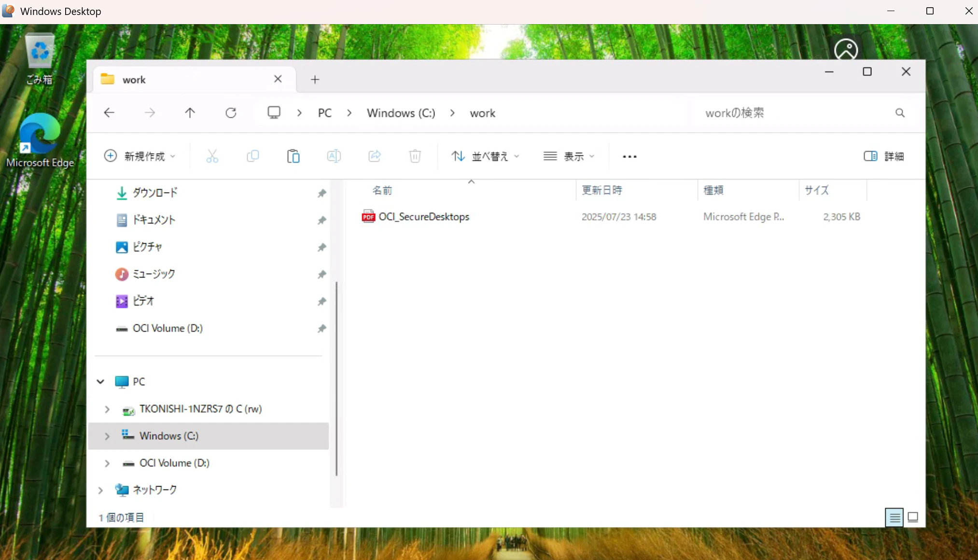
Task: Click the Share toolbar icon
Action: 375,156
